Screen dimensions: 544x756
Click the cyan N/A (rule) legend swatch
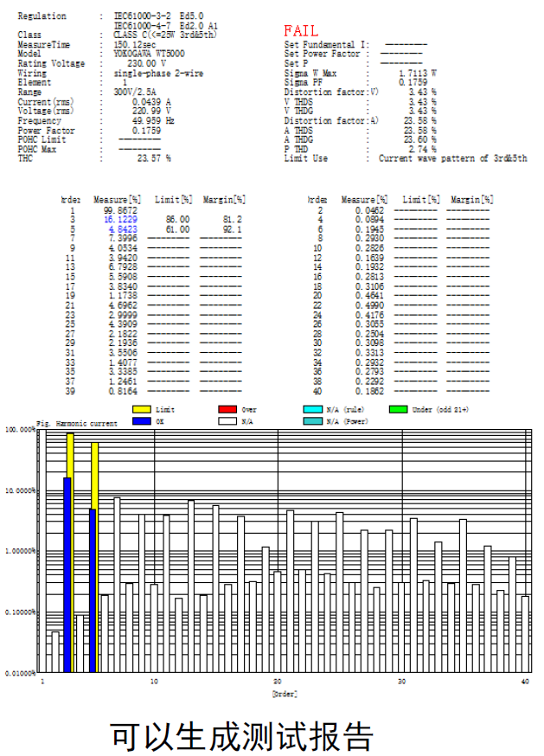[314, 410]
